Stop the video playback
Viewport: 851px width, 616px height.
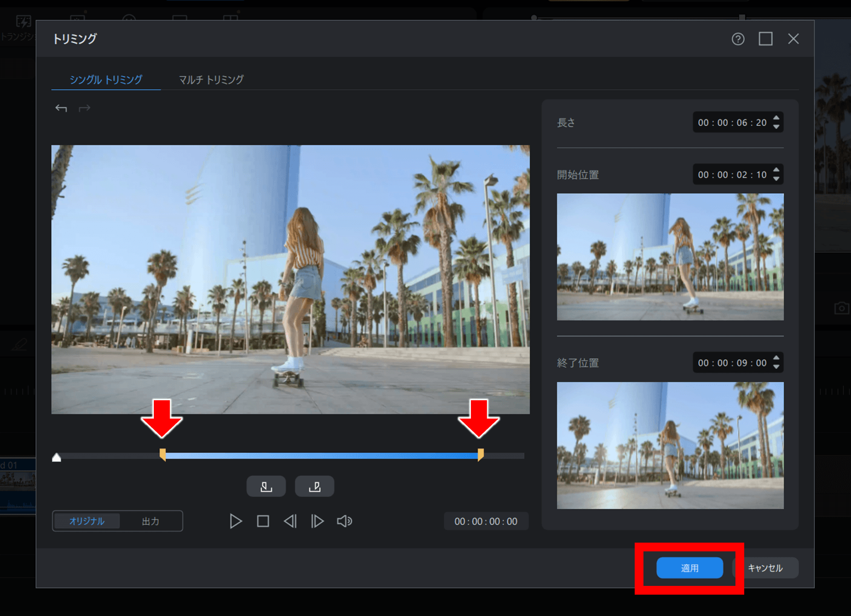pyautogui.click(x=263, y=521)
